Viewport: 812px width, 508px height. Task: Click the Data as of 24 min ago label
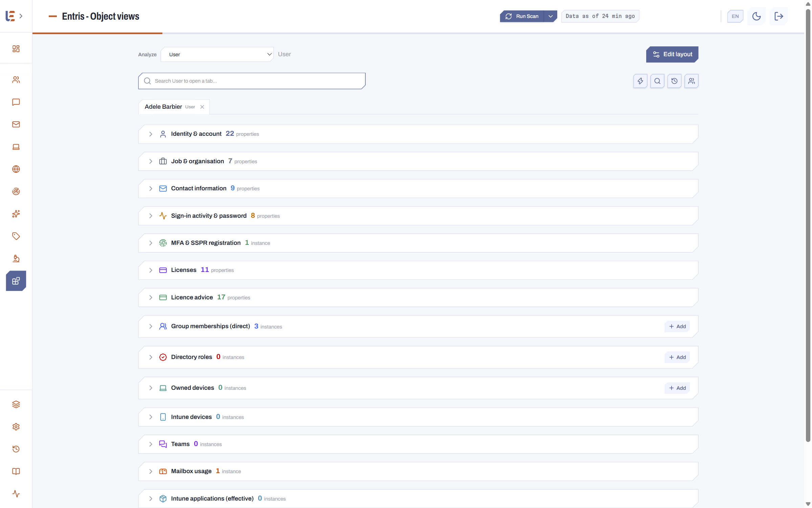pos(600,16)
